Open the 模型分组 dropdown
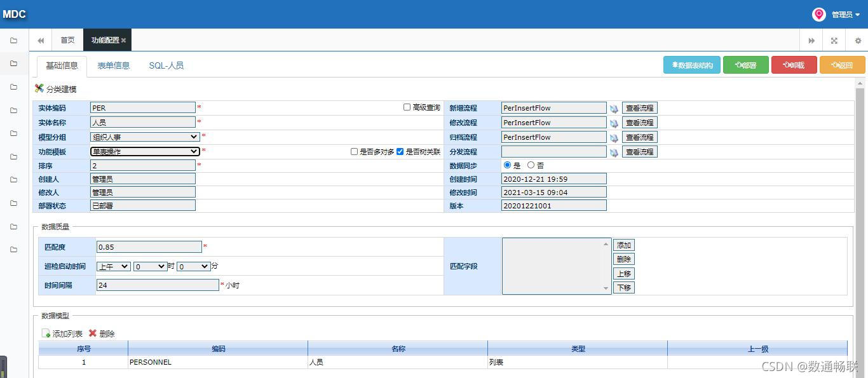Screen dimensions: 868x378 pyautogui.click(x=145, y=137)
